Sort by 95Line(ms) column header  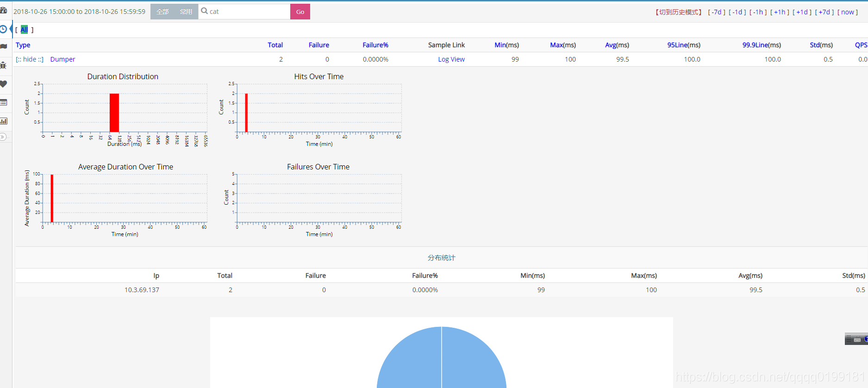(x=684, y=45)
